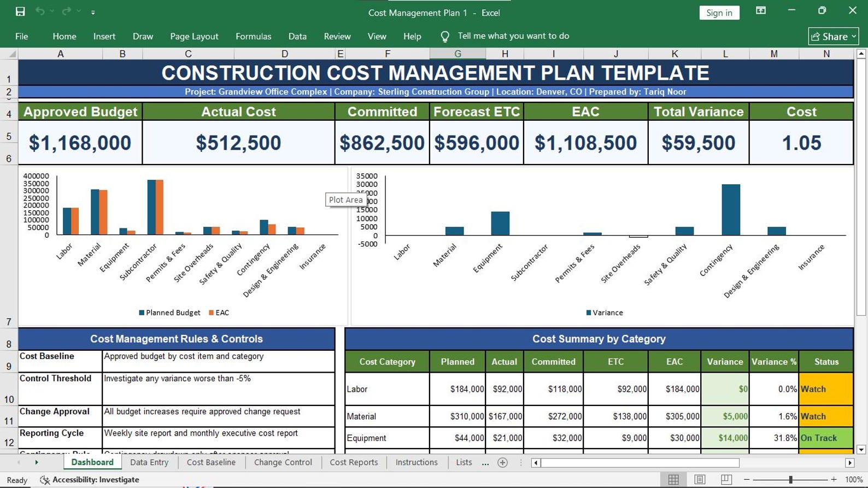Open the Undo history dropdown arrow
The image size is (868, 488).
(52, 11)
